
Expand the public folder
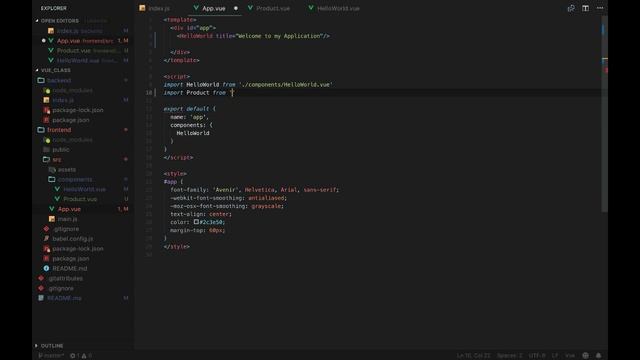click(x=61, y=149)
